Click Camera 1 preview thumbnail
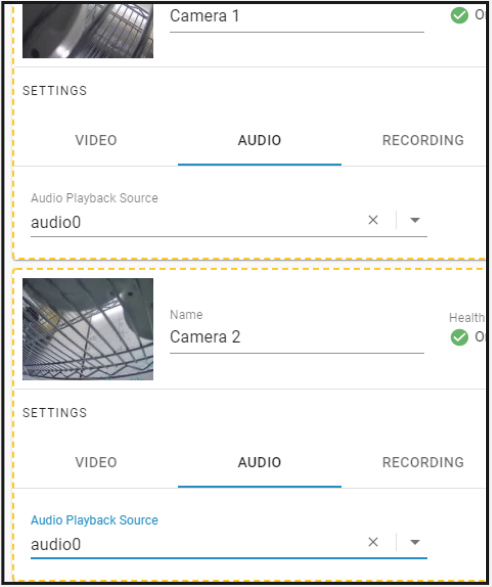The image size is (492, 587). [x=88, y=31]
